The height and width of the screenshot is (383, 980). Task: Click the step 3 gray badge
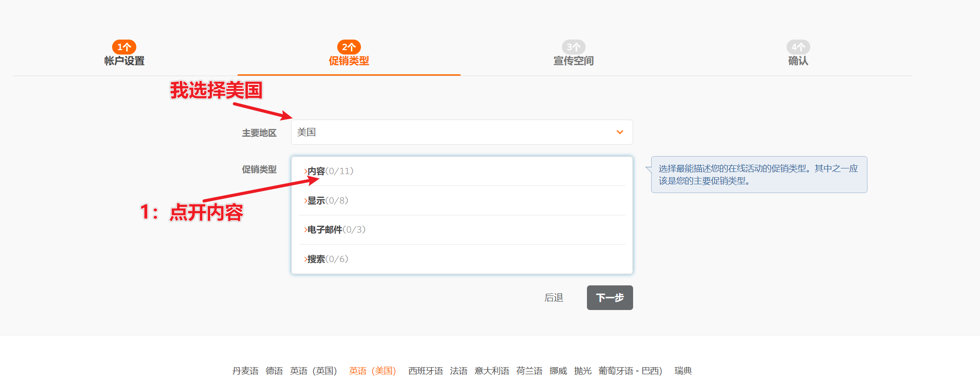(x=573, y=47)
